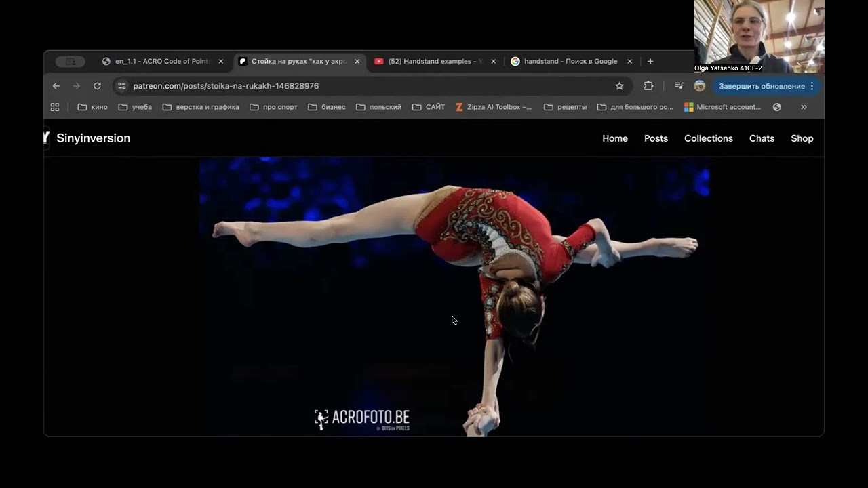This screenshot has width=868, height=488.
Task: Open the польский bookmark folder
Action: pos(378,107)
